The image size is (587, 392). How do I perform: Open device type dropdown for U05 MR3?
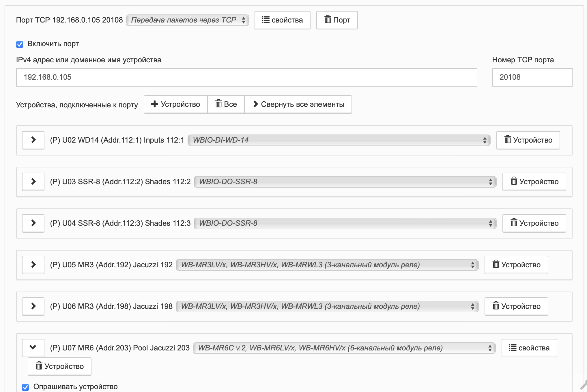pos(327,265)
